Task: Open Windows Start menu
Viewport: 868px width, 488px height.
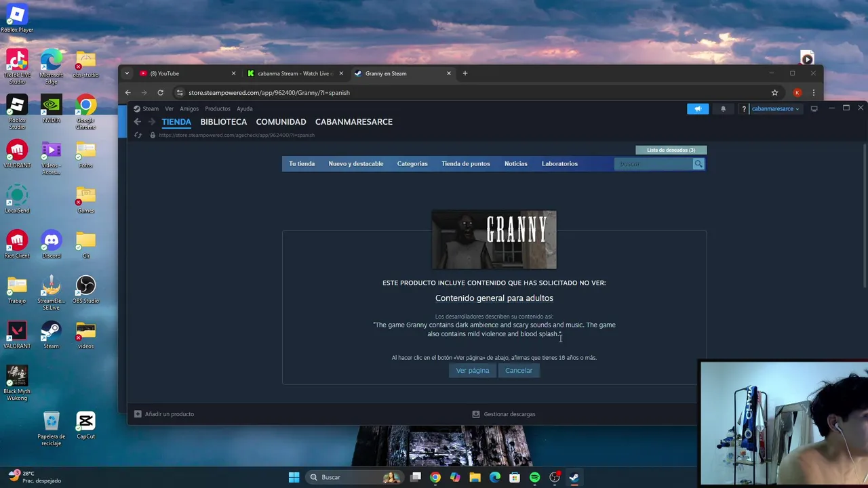Action: coord(294,477)
